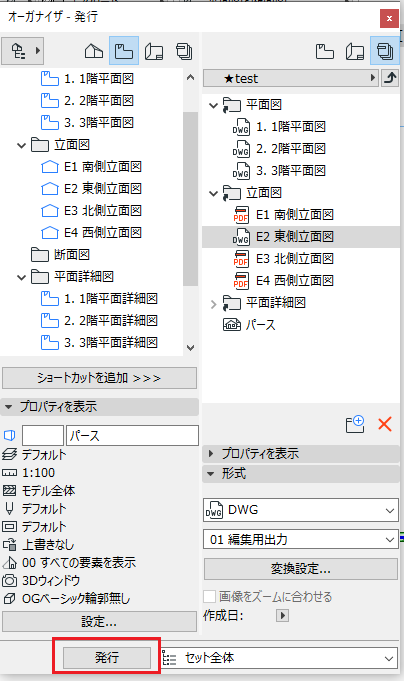This screenshot has height=681, width=404.
Task: Delete selected item with red X icon
Action: click(x=385, y=424)
